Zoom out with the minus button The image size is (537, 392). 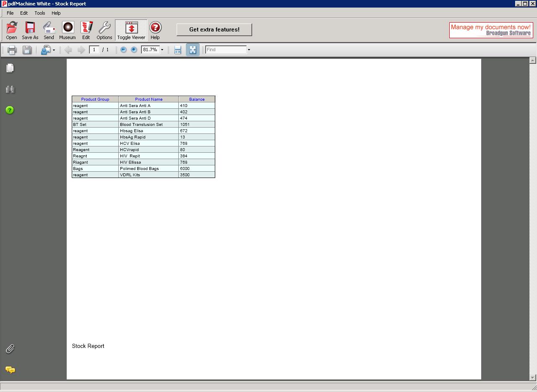click(123, 50)
